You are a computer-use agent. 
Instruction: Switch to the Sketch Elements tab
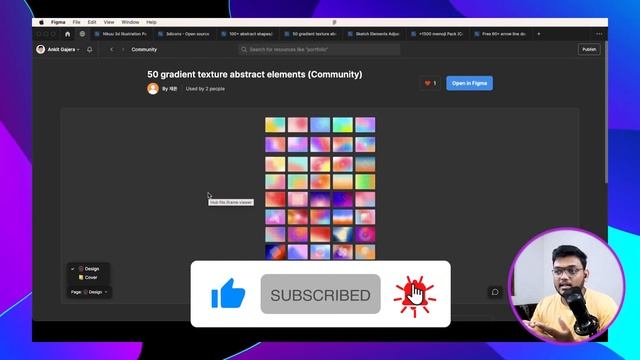[x=373, y=34]
